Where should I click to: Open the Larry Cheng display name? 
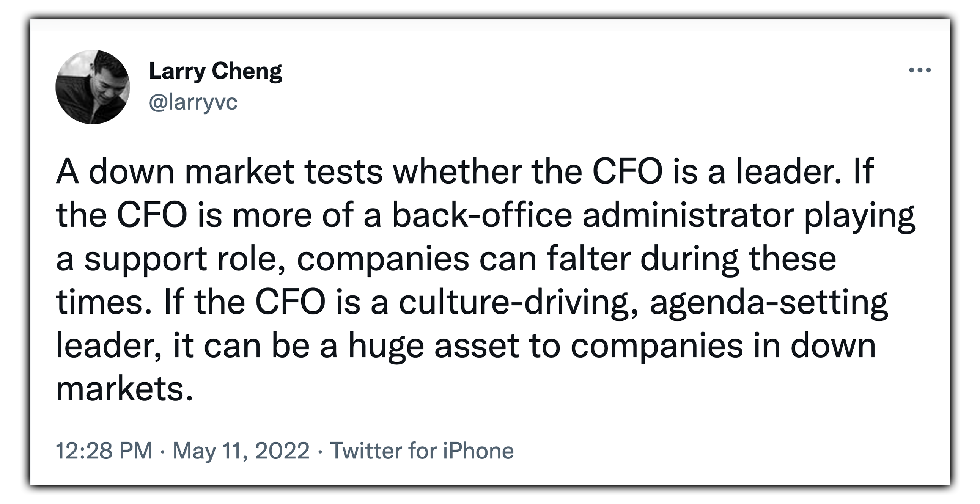[216, 72]
